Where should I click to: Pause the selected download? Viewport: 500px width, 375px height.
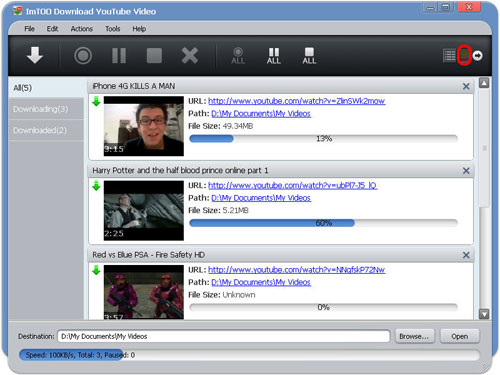[x=119, y=55]
